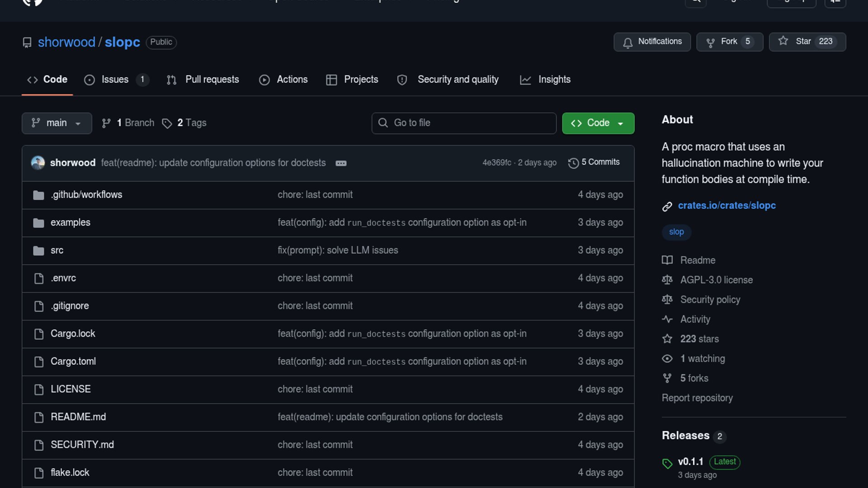
Task: Open the Notifications bell button
Action: [652, 42]
